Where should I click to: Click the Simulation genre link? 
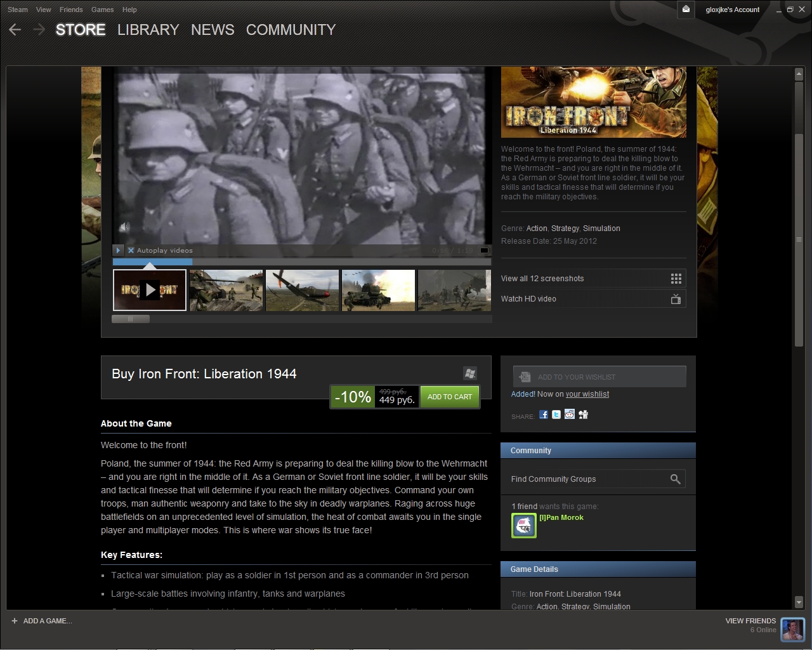coord(601,229)
